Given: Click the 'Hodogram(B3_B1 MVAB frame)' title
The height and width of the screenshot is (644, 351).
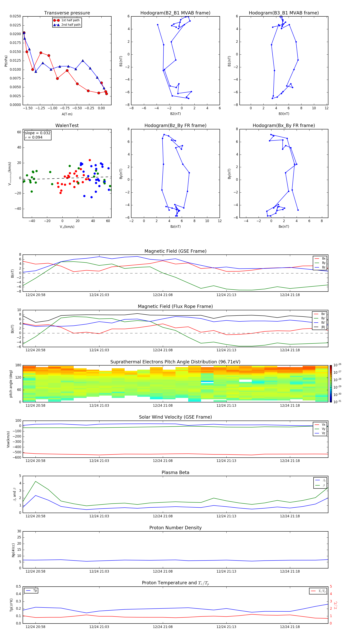Looking at the screenshot, I should tap(284, 13).
